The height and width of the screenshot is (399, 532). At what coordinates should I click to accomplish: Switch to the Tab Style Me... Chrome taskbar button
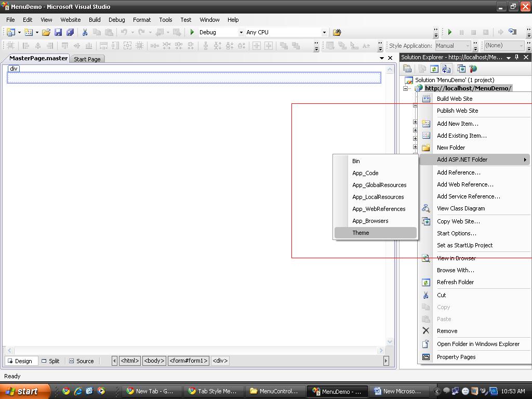coord(213,391)
